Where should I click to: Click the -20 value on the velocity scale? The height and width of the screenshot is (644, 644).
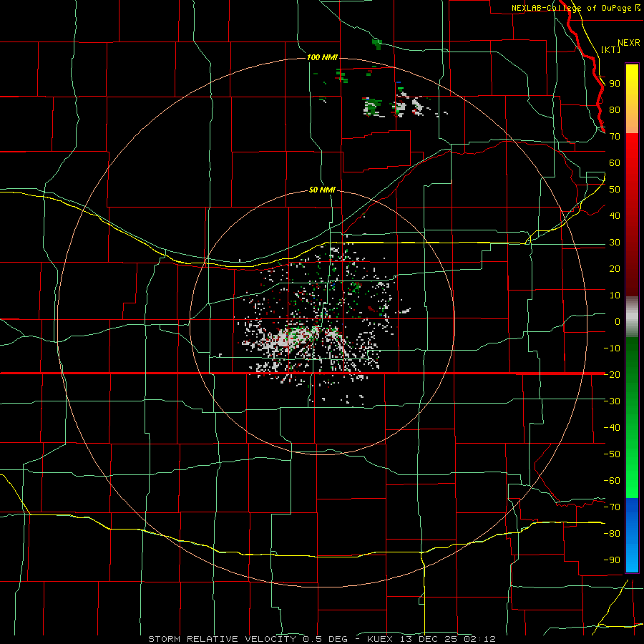coord(612,374)
